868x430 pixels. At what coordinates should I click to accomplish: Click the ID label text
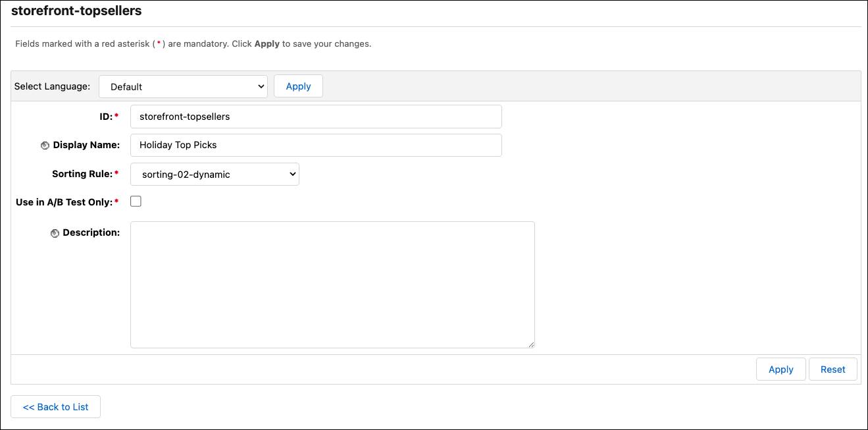[x=105, y=117]
